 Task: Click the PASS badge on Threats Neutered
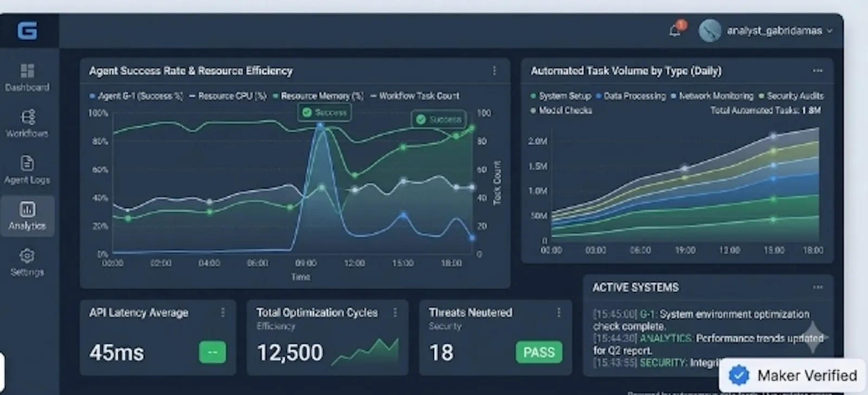539,352
